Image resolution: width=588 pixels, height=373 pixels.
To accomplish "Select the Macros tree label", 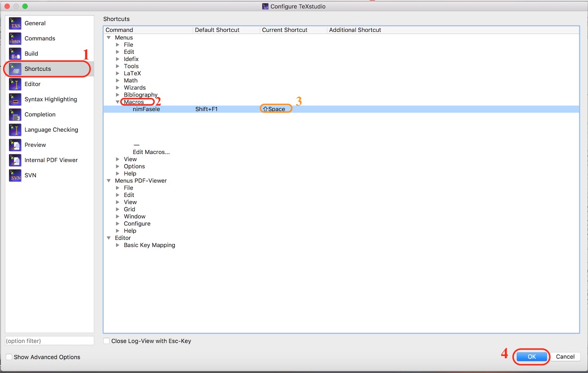I will [x=134, y=102].
